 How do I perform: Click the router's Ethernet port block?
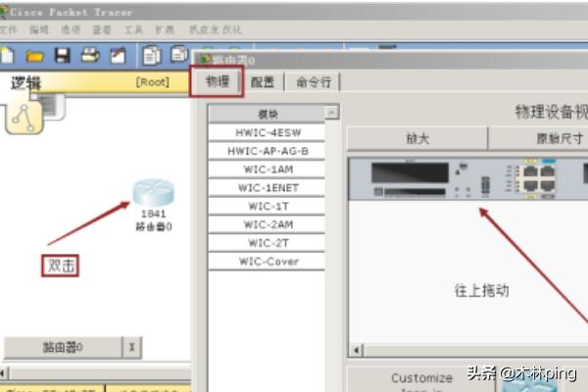539,179
